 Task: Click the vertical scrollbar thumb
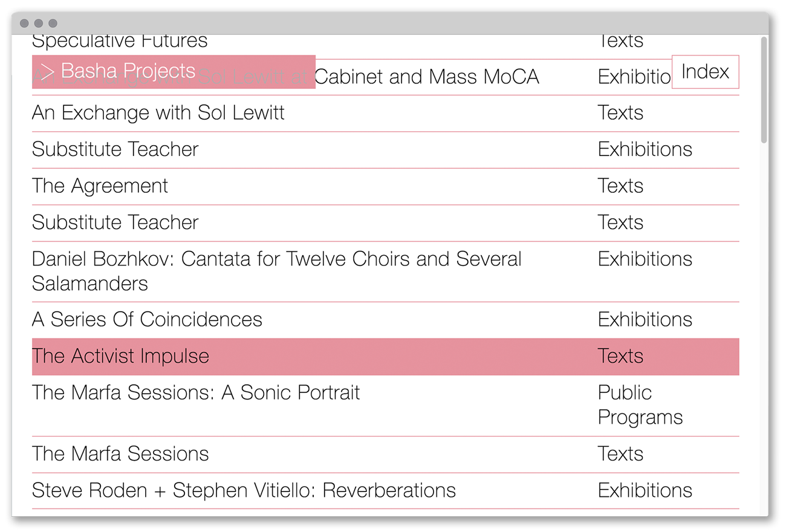click(x=764, y=91)
